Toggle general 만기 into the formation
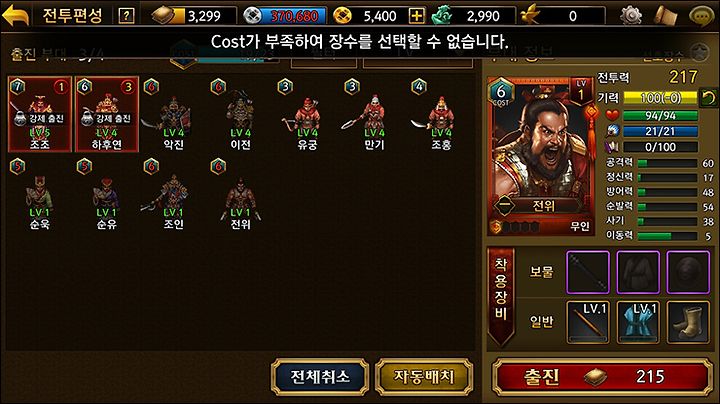720x404 pixels. tap(374, 115)
